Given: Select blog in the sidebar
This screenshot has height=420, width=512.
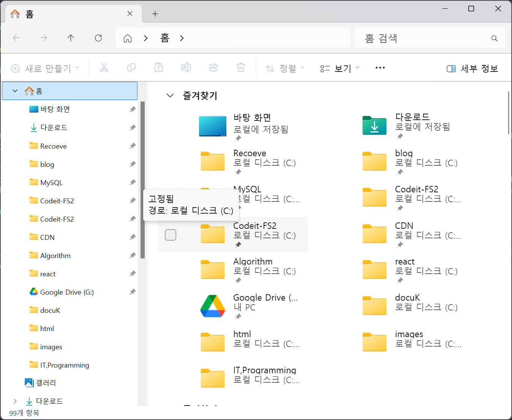Looking at the screenshot, I should click(x=47, y=164).
